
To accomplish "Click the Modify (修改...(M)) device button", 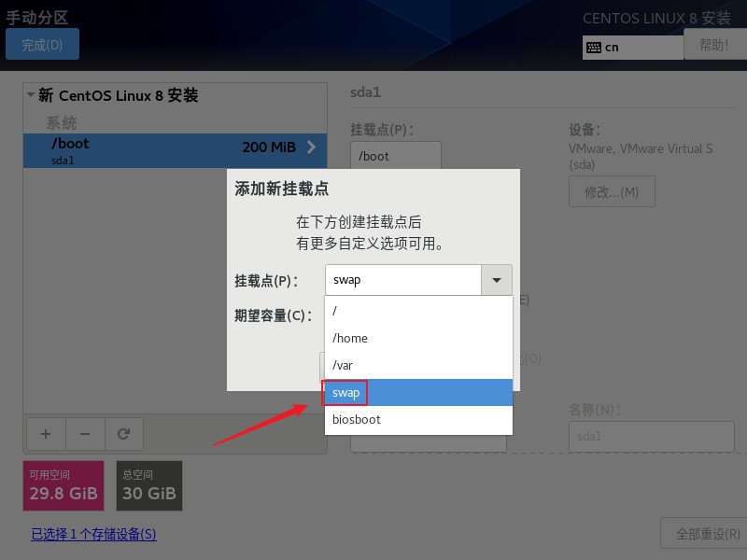I will pyautogui.click(x=612, y=191).
